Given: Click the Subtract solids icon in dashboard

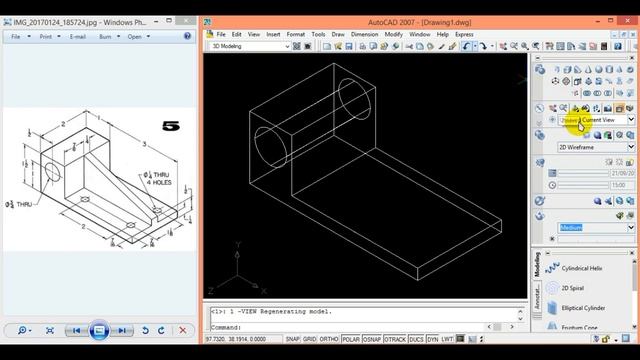Looking at the screenshot, I should [598, 93].
